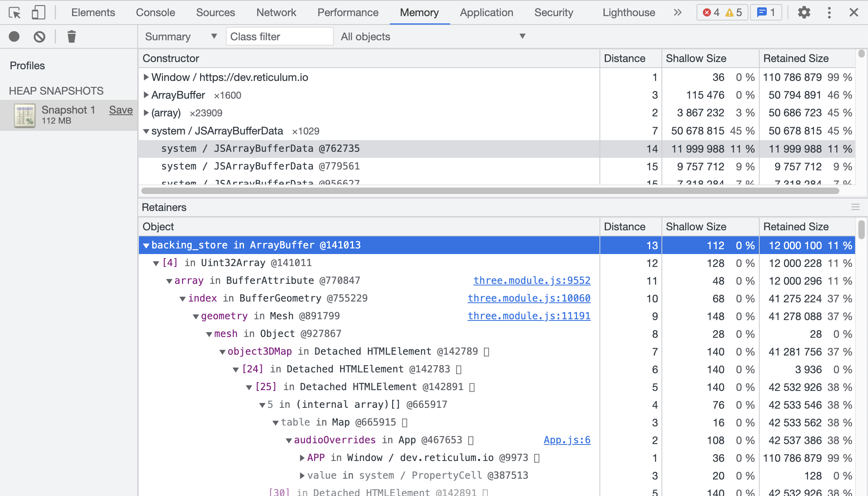
Task: Open the Retainers panel hamburger menu
Action: click(856, 207)
